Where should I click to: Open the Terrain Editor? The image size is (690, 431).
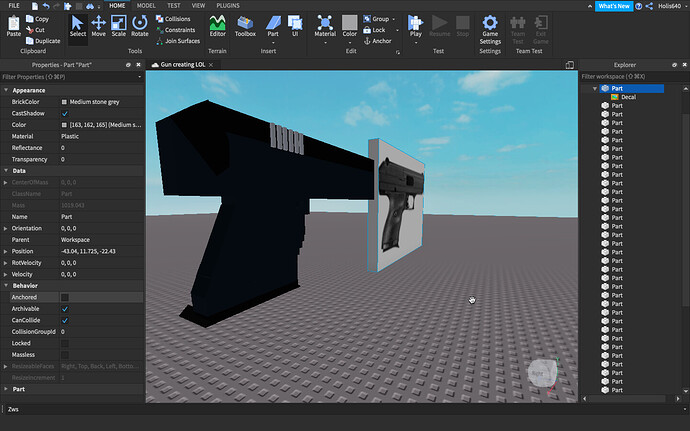[217, 26]
